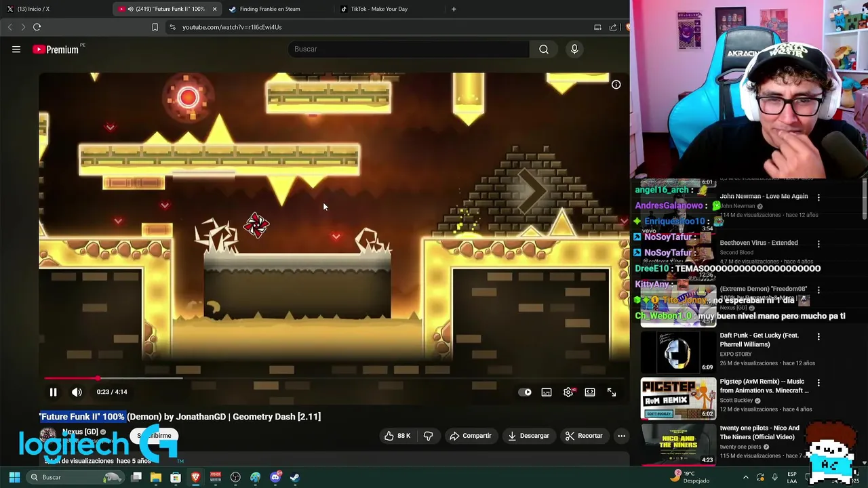The width and height of the screenshot is (868, 488).
Task: Click the Recortar clip button
Action: coord(584,436)
